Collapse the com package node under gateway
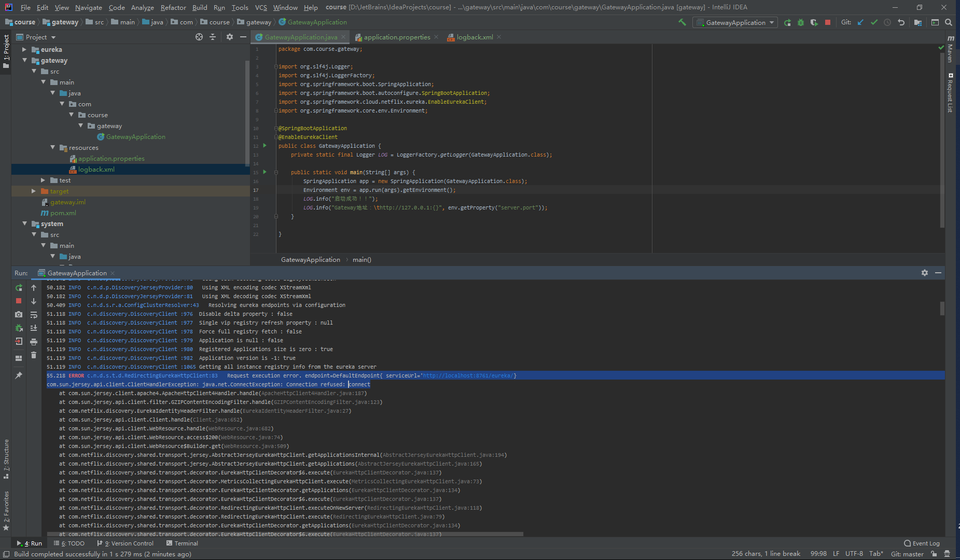The width and height of the screenshot is (960, 560). [x=62, y=104]
